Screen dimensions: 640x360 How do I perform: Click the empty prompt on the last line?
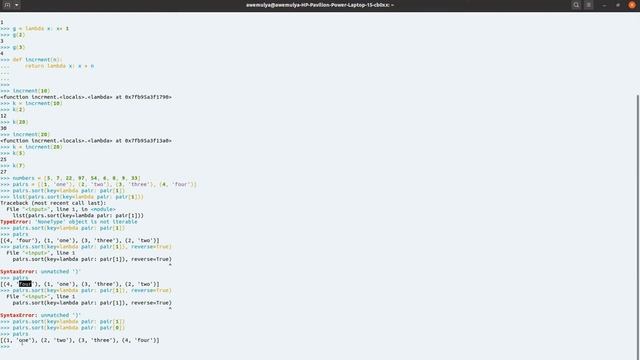(5, 347)
